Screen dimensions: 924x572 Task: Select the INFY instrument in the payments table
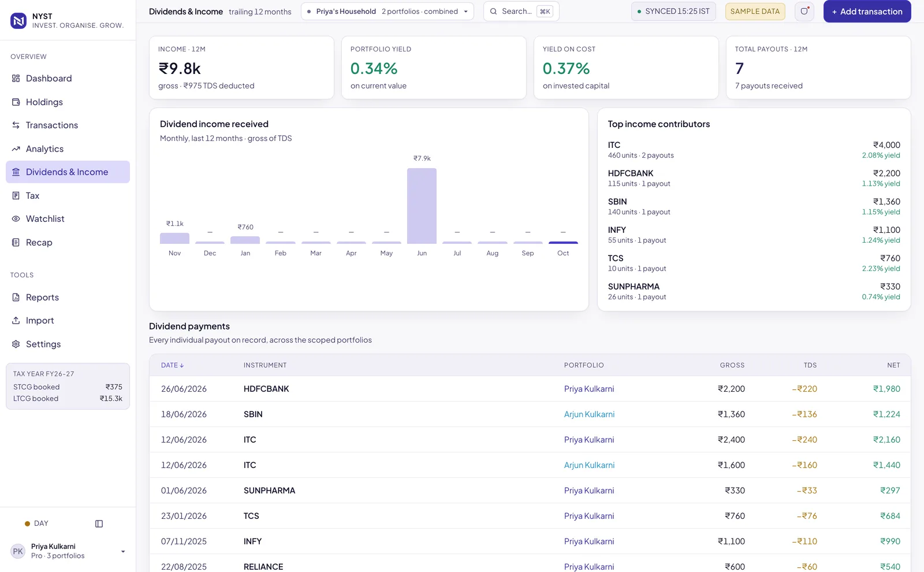[x=252, y=541]
